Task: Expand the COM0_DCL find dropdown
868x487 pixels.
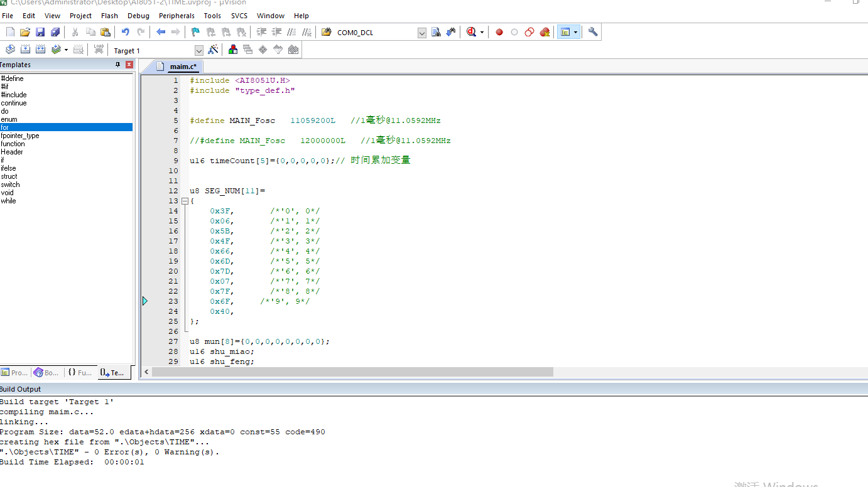Action: [x=422, y=33]
